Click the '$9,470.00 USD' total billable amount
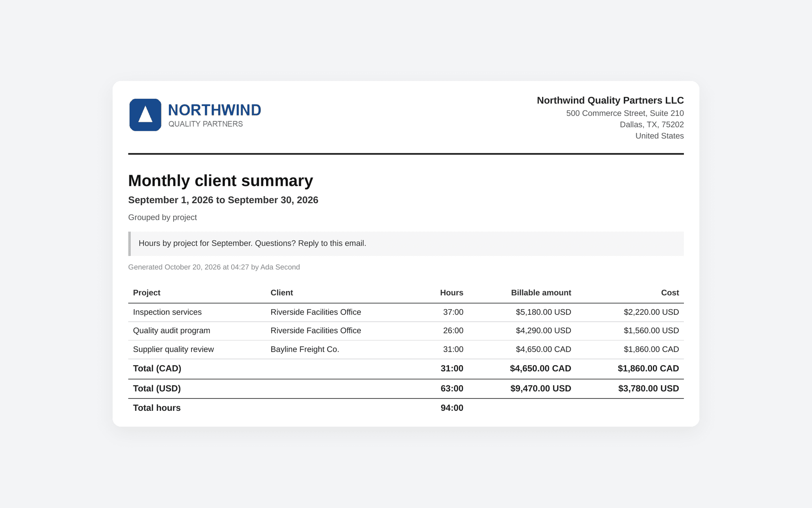The image size is (812, 508). click(x=541, y=389)
